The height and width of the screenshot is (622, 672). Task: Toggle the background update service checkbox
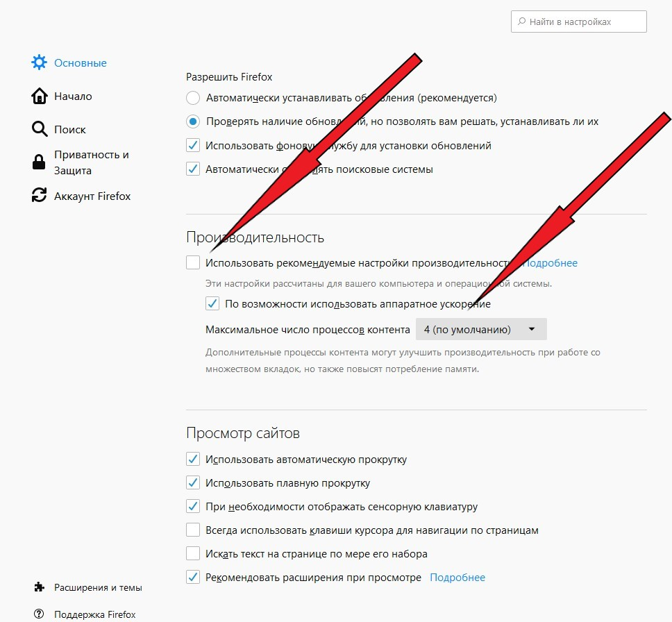[193, 145]
